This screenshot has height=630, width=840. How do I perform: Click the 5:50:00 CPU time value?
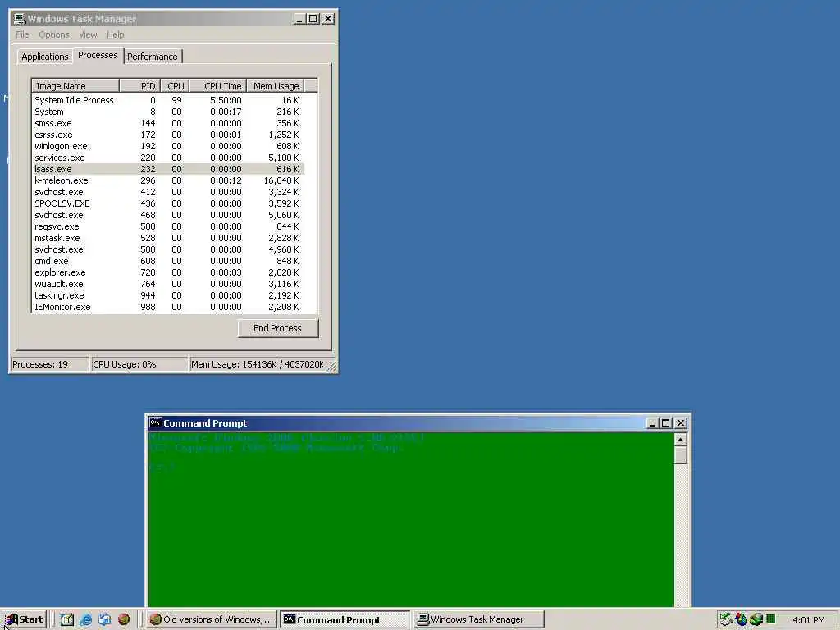226,100
